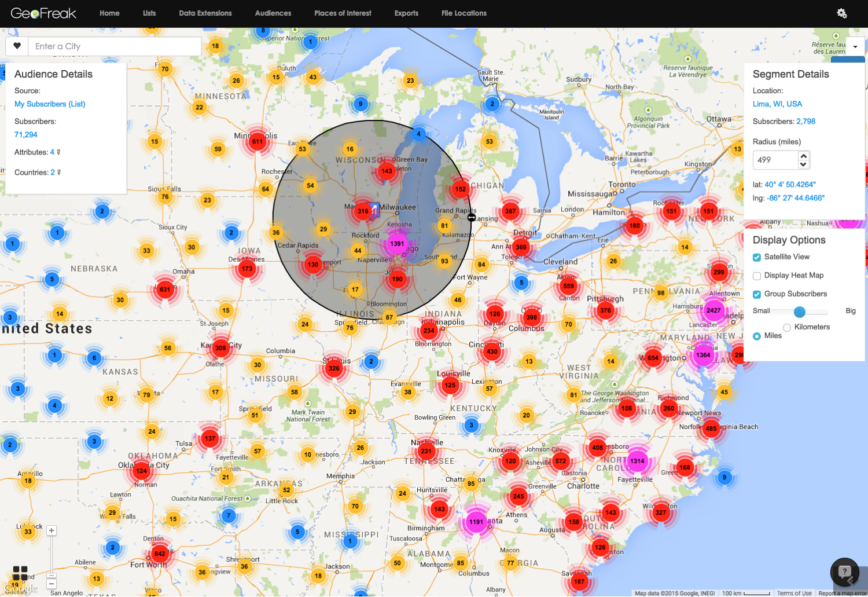Select the Kilometers radio button
Screen dimensions: 868x597
pos(787,328)
